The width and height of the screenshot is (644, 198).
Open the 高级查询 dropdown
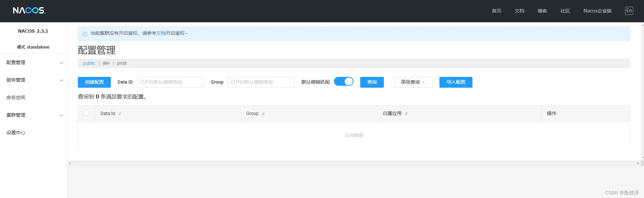click(413, 82)
